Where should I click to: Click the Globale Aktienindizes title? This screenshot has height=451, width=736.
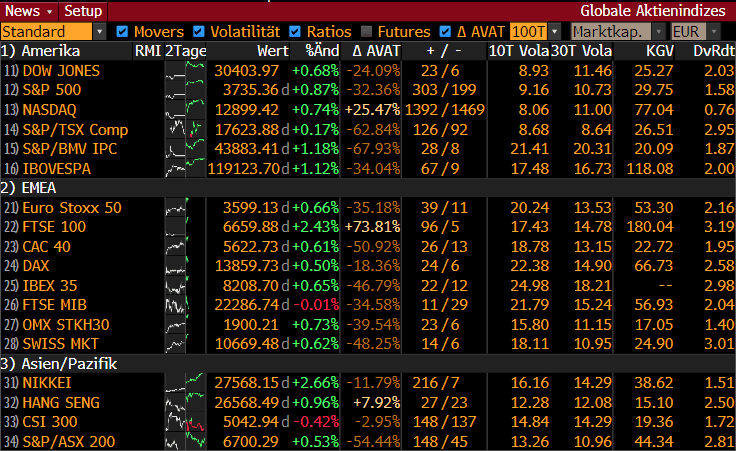(653, 10)
